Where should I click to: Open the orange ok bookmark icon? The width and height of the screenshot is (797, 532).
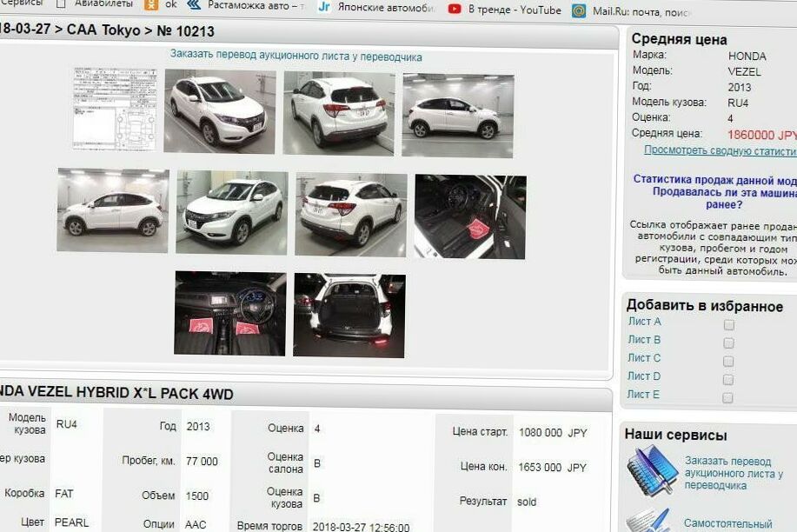pos(151,4)
